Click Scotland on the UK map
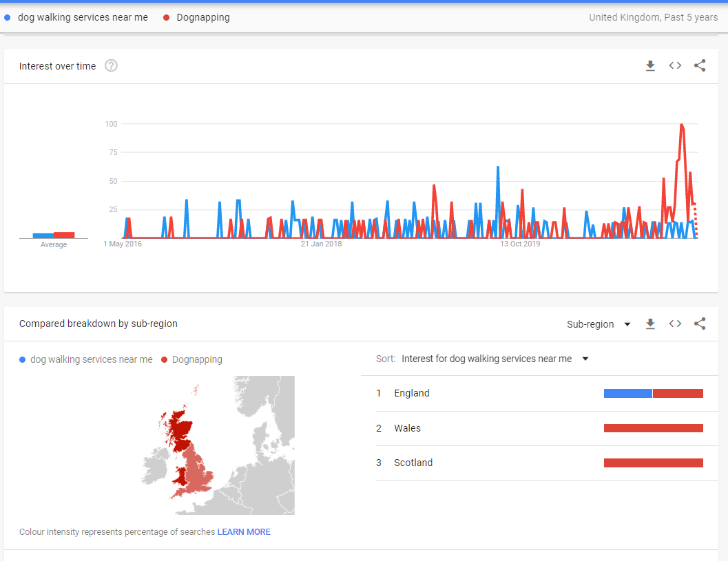Viewport: 728px width, 561px height. (x=176, y=430)
